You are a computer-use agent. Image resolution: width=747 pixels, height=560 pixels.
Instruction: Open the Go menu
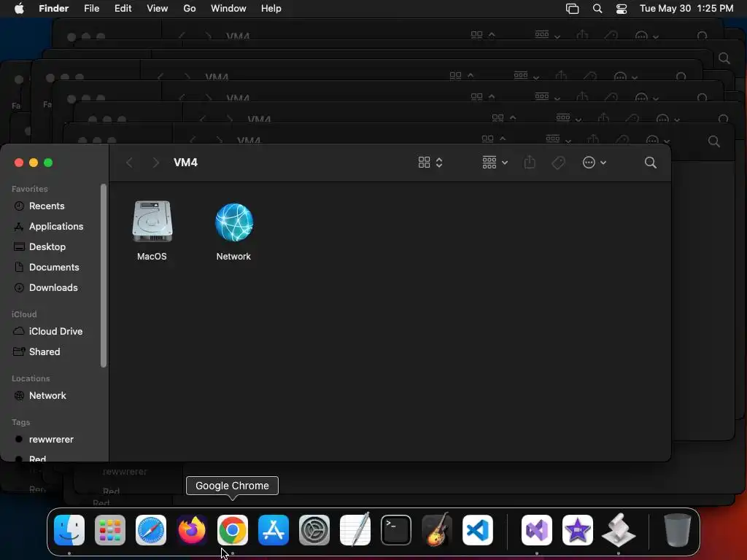tap(190, 9)
